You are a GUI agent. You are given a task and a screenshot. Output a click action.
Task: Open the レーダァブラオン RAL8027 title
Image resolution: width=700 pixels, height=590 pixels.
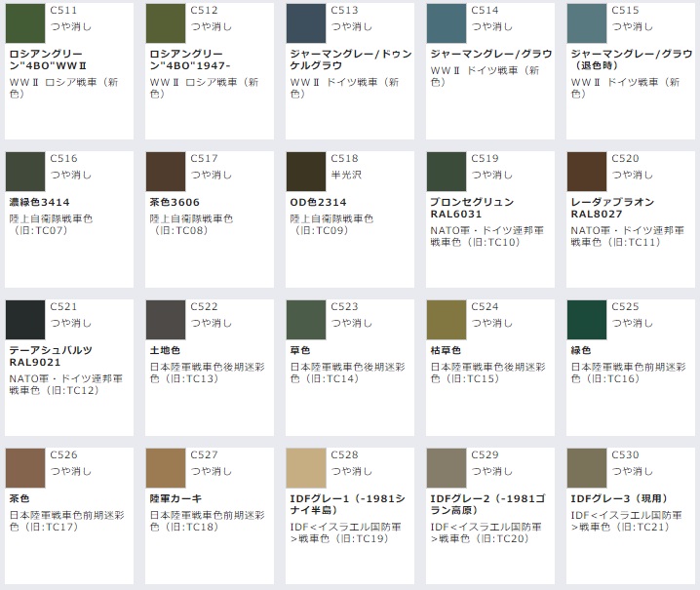coord(612,208)
